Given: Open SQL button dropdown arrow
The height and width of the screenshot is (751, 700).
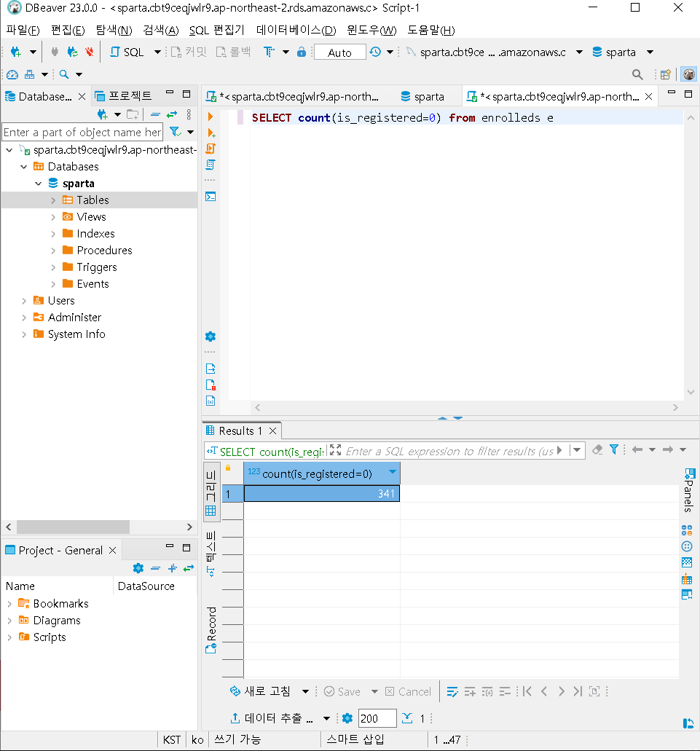Looking at the screenshot, I should coord(157,52).
